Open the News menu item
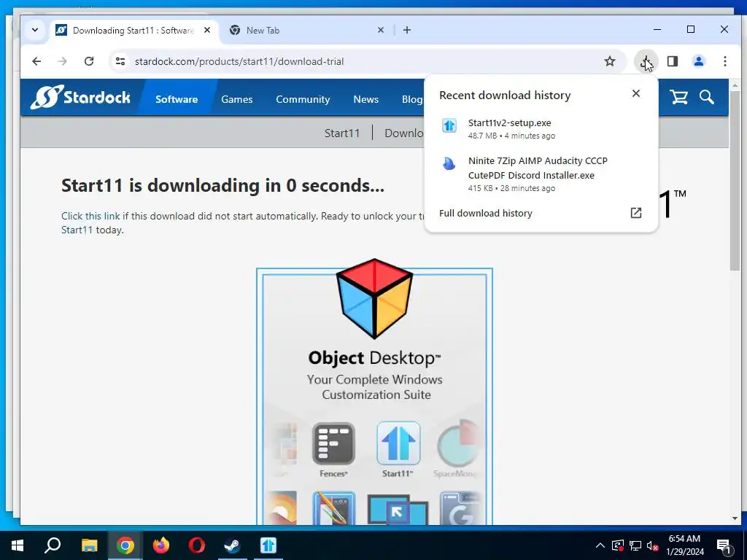 coord(366,99)
